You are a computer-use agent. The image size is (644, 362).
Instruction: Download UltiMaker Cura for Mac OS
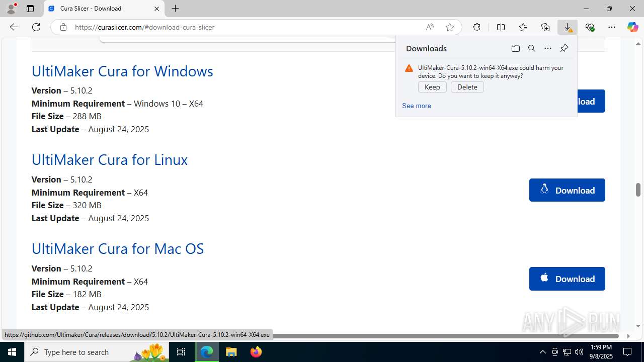[567, 279]
